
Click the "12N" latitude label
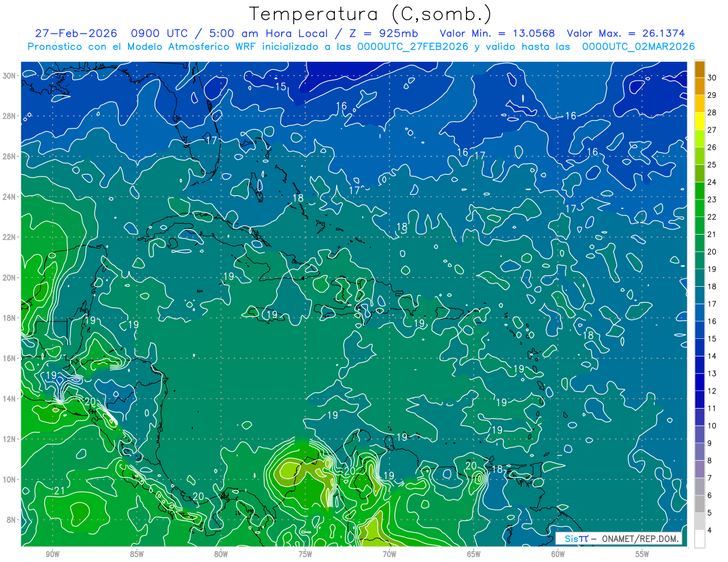coord(9,439)
